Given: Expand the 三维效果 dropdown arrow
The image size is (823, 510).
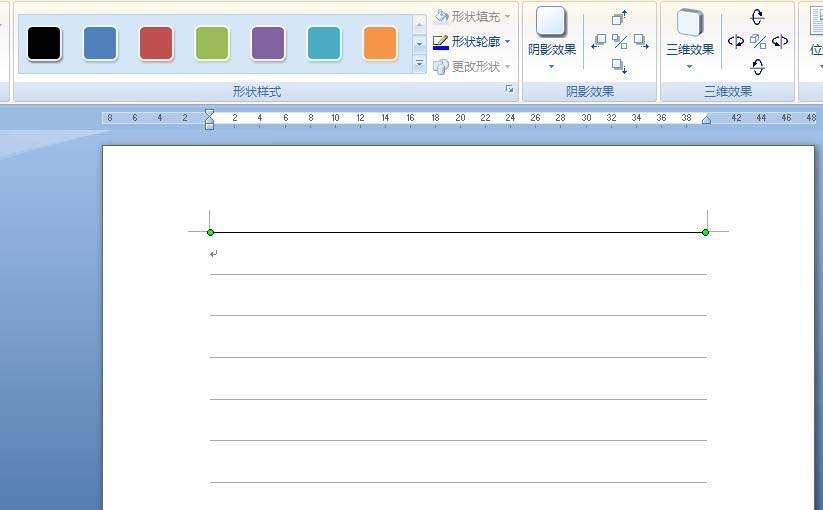Looking at the screenshot, I should coord(689,67).
